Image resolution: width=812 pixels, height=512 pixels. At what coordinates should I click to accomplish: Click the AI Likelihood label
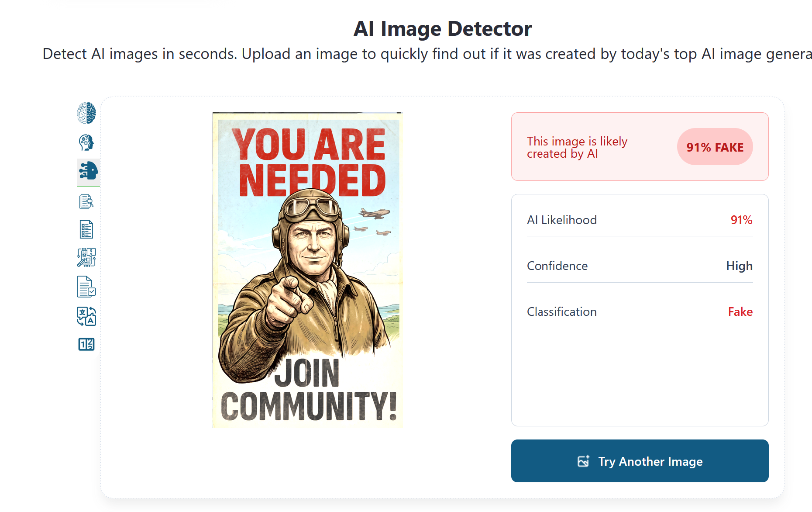tap(561, 220)
